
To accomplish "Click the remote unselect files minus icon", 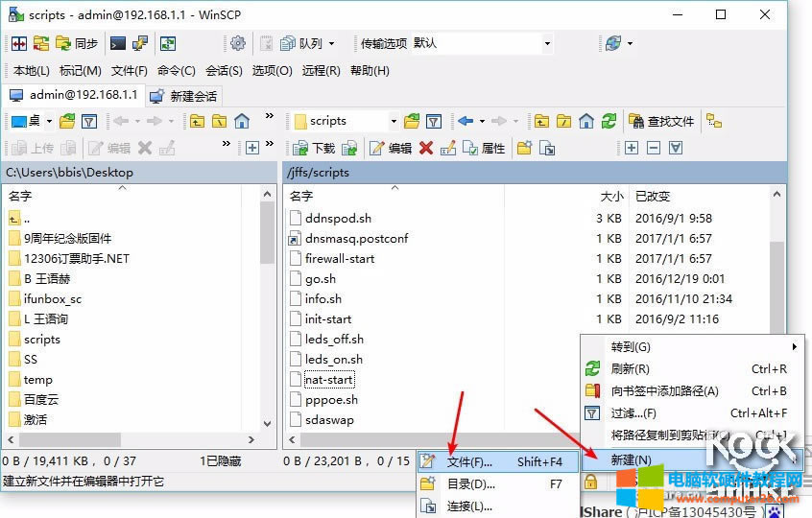I will coord(654,149).
